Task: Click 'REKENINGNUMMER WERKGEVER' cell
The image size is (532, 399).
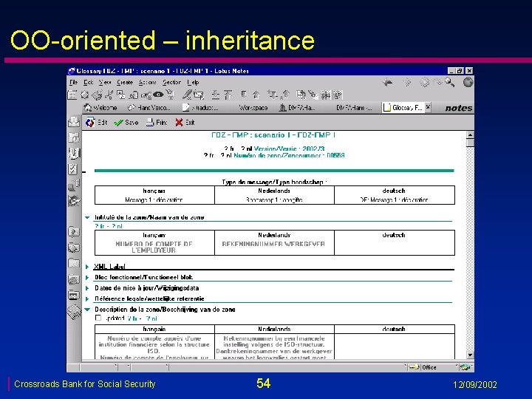Action: tap(274, 244)
